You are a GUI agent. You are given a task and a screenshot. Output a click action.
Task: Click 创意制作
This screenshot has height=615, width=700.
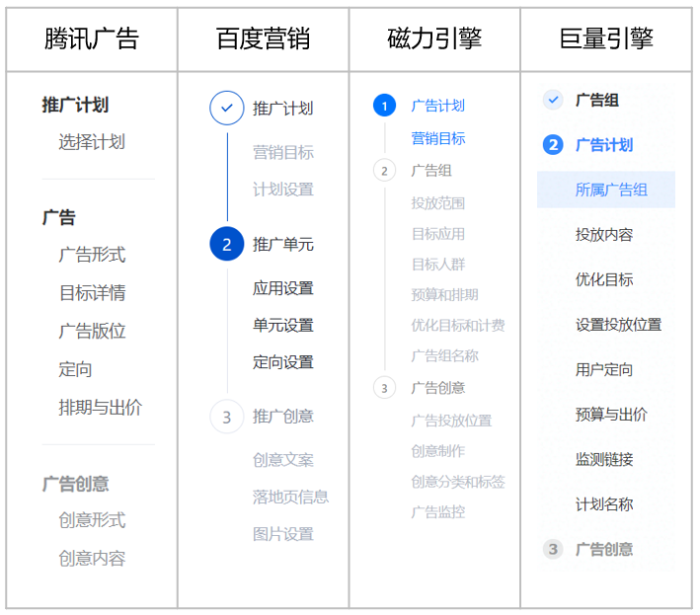(438, 451)
